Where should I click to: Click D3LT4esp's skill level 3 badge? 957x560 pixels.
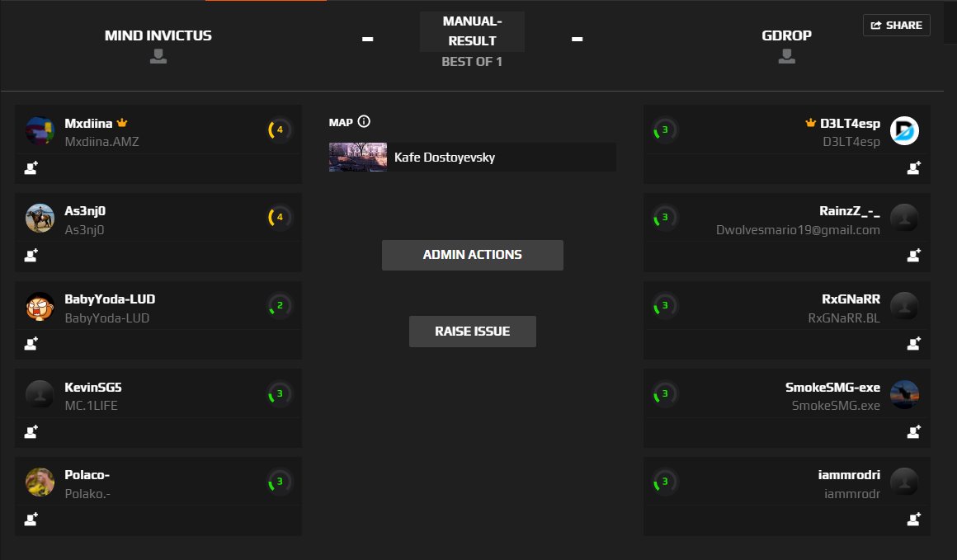tap(665, 130)
